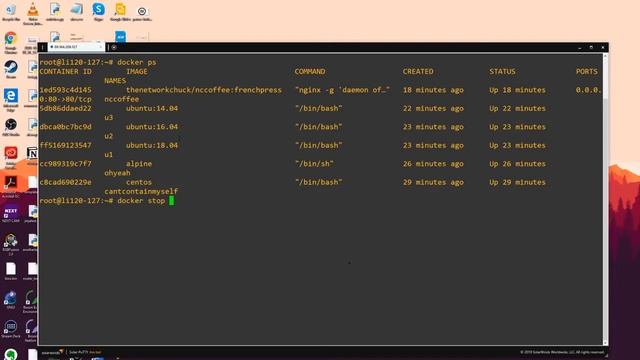Click the alpine image name

tap(139, 164)
